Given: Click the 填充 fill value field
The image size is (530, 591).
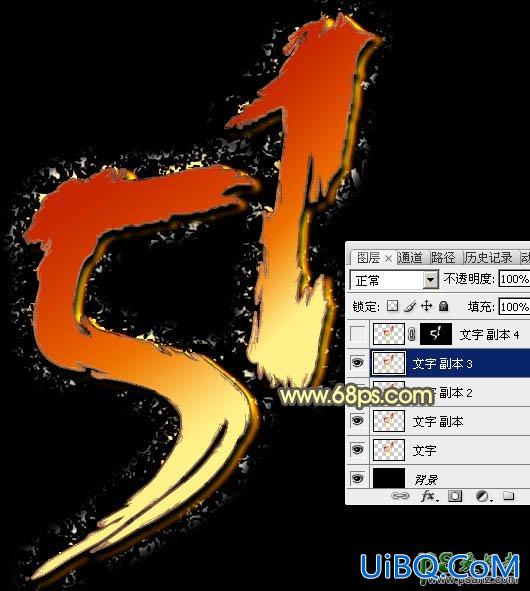Looking at the screenshot, I should point(514,306).
